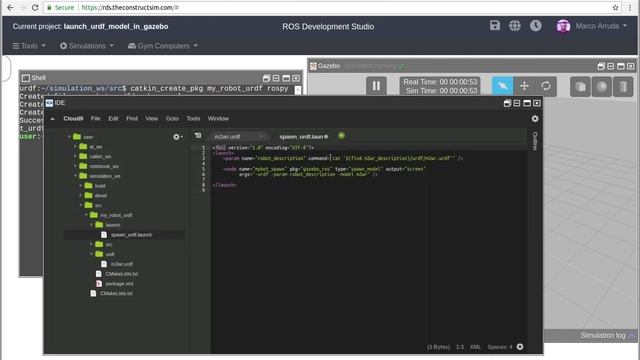Open the Simulations dropdown
This screenshot has height=360, width=640.
[87, 46]
